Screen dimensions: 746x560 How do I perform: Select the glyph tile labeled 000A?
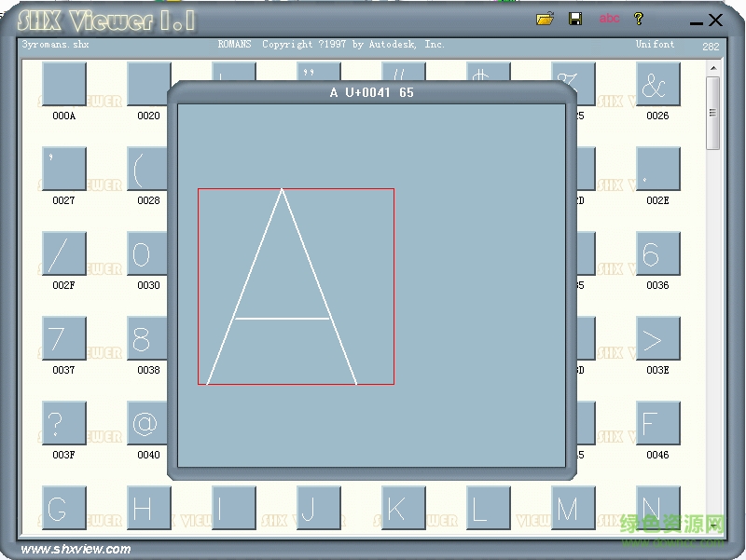coord(64,85)
